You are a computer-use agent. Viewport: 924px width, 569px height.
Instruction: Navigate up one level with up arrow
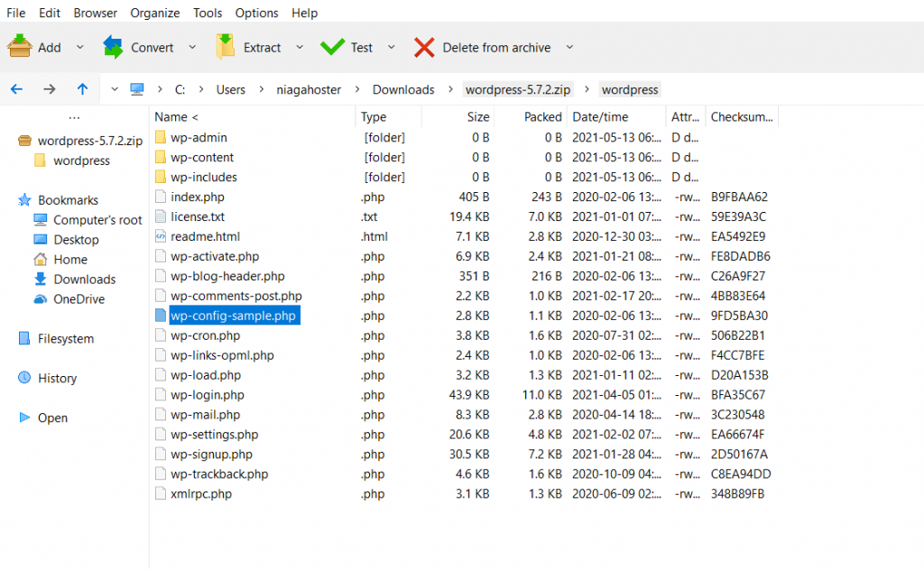tap(82, 89)
